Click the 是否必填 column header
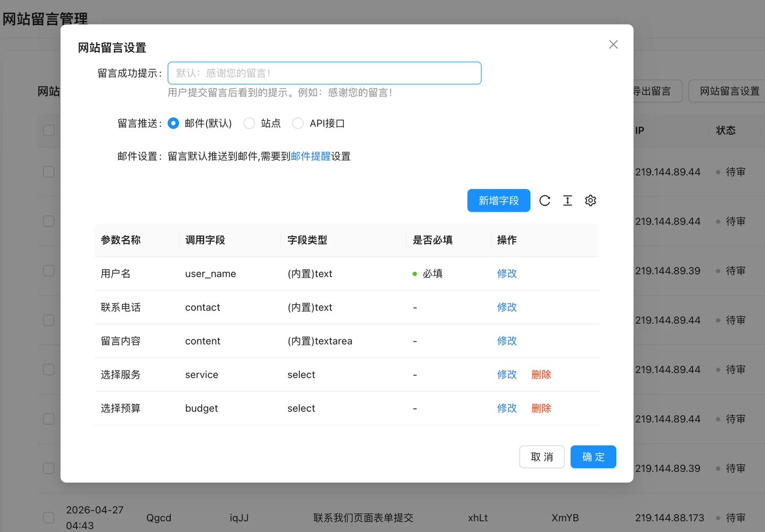765x532 pixels. [432, 240]
